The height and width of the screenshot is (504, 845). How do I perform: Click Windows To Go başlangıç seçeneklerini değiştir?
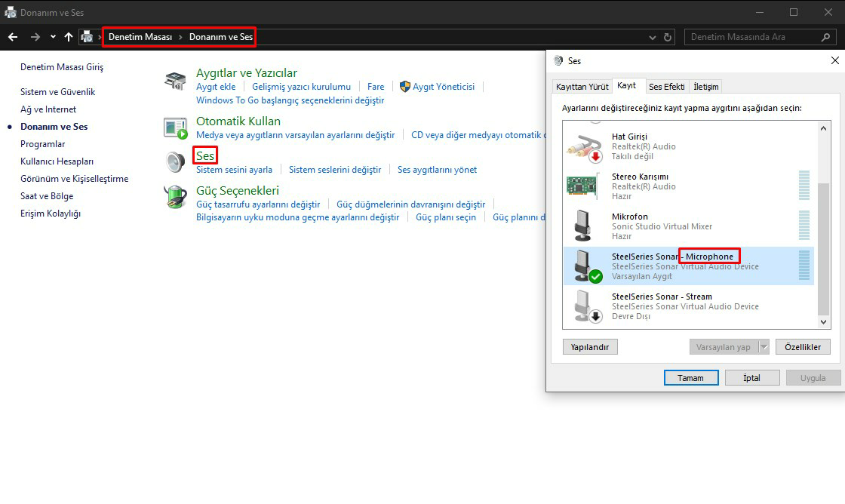click(x=290, y=100)
